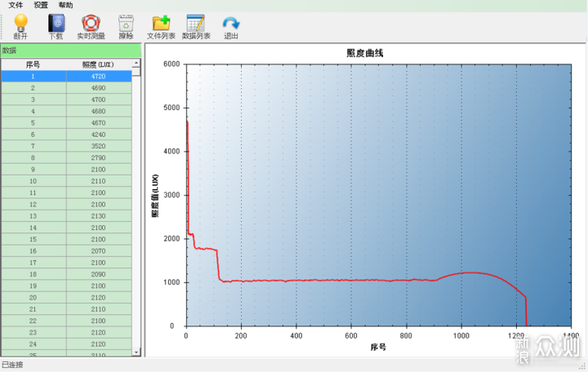588x372 pixels.
Task: Click the 序号 column header
Action: click(33, 64)
